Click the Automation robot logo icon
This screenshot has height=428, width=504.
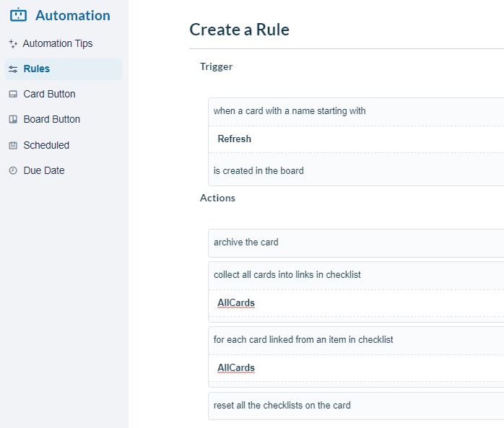point(18,14)
